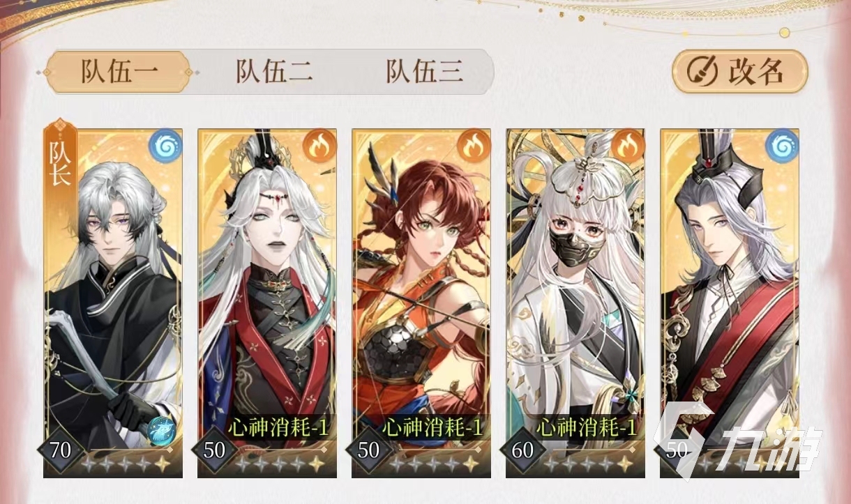This screenshot has width=851, height=504.
Task: Select the level 70 captain character card
Action: pos(113,303)
